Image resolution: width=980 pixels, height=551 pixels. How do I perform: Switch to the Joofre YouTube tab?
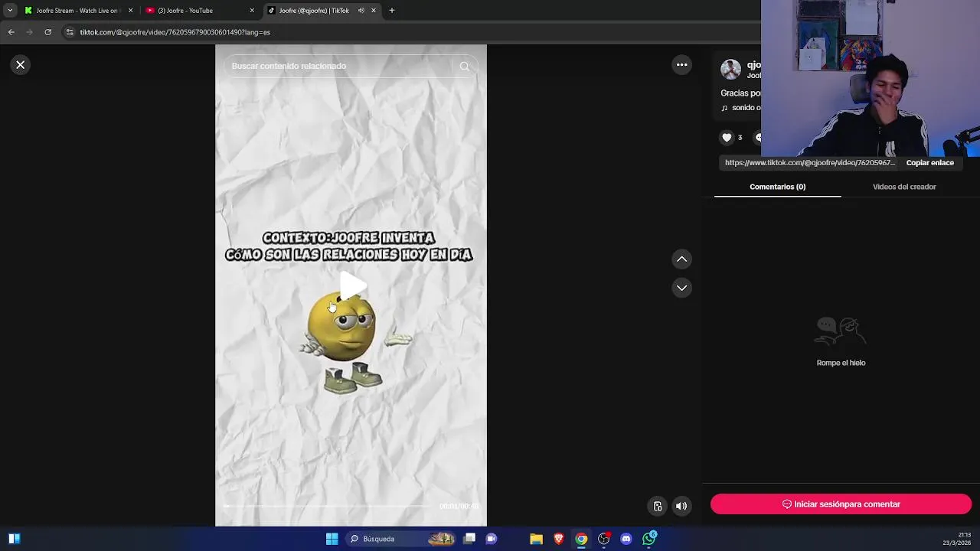point(199,11)
